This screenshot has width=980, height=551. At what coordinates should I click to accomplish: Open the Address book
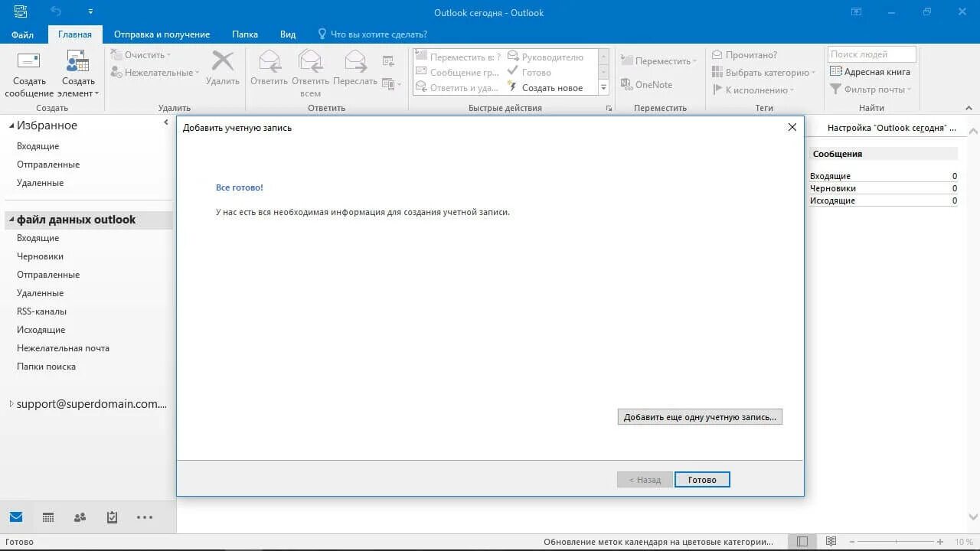point(871,72)
